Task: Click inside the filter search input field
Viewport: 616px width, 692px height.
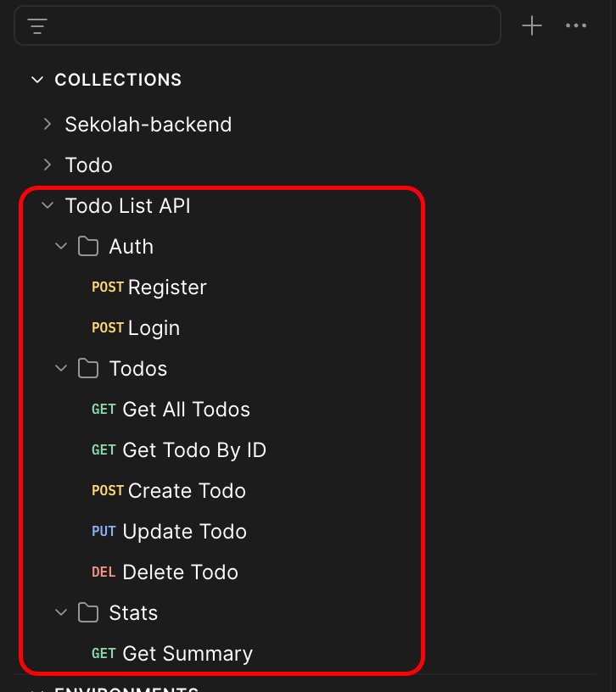Action: [274, 25]
